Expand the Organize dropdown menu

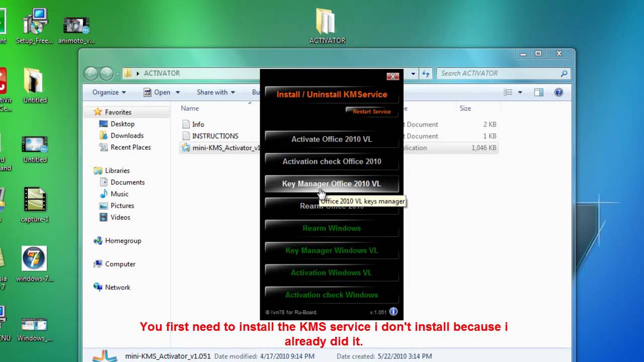pos(109,93)
